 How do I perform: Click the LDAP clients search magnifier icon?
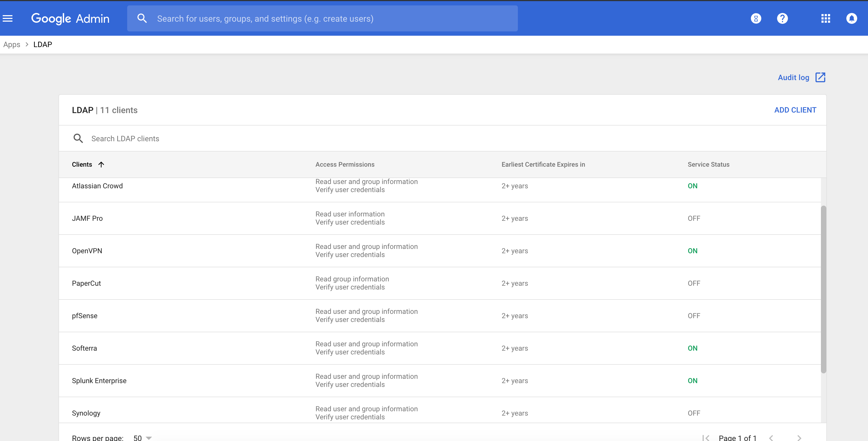pyautogui.click(x=78, y=139)
